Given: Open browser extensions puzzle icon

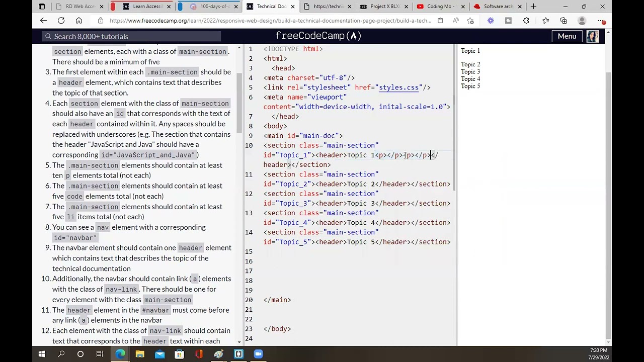Looking at the screenshot, I should (x=526, y=21).
